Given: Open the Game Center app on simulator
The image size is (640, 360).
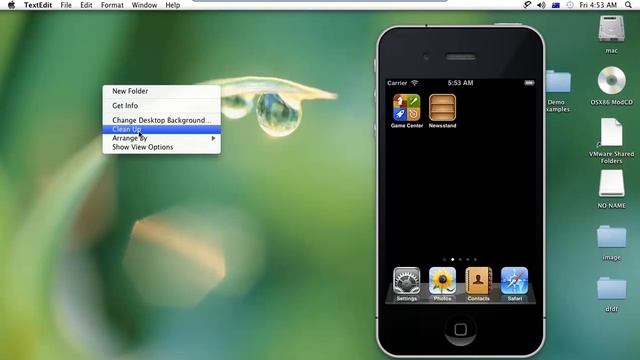Looking at the screenshot, I should click(x=407, y=108).
